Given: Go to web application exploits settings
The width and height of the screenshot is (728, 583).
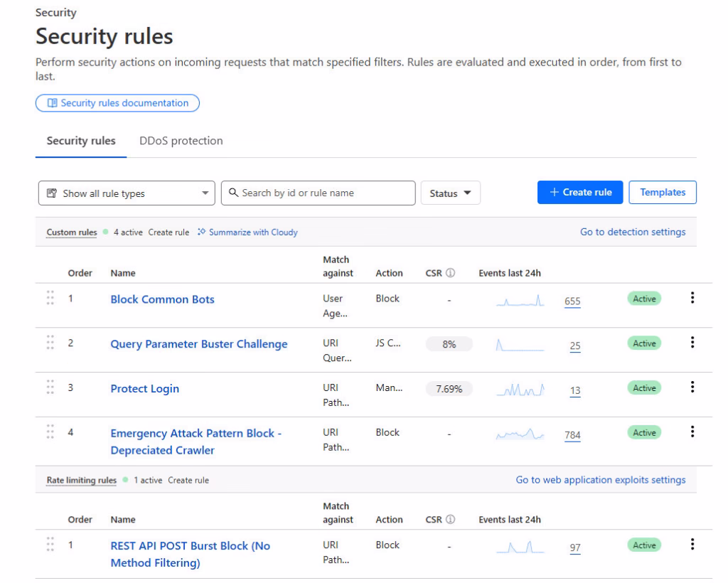Looking at the screenshot, I should pyautogui.click(x=601, y=479).
